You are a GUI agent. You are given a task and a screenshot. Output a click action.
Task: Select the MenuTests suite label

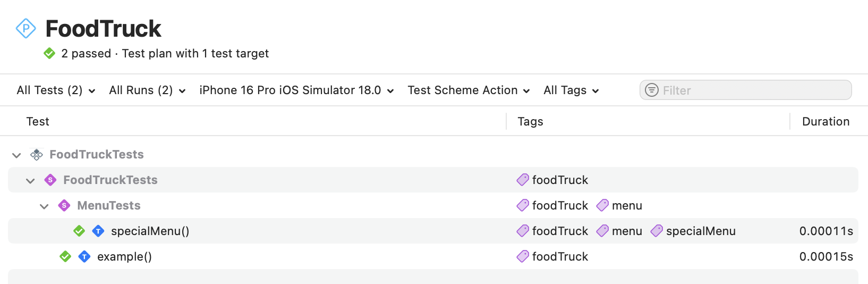pos(109,206)
